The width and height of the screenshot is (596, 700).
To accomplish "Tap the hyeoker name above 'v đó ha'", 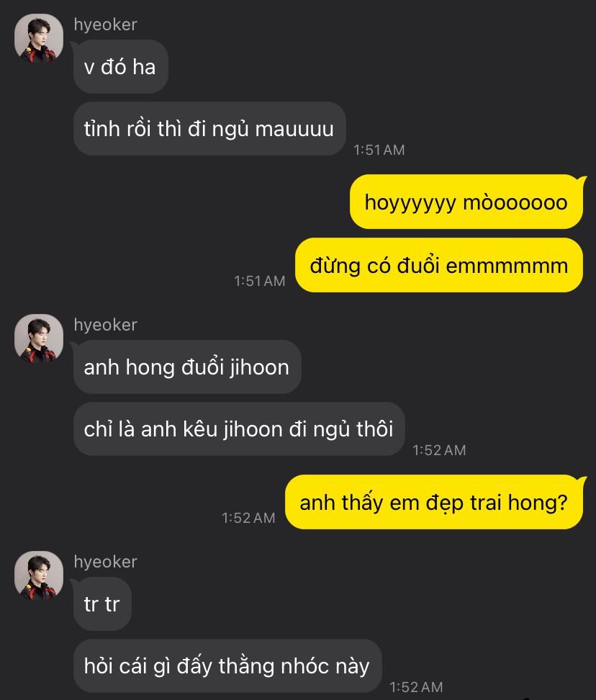I will pyautogui.click(x=105, y=24).
